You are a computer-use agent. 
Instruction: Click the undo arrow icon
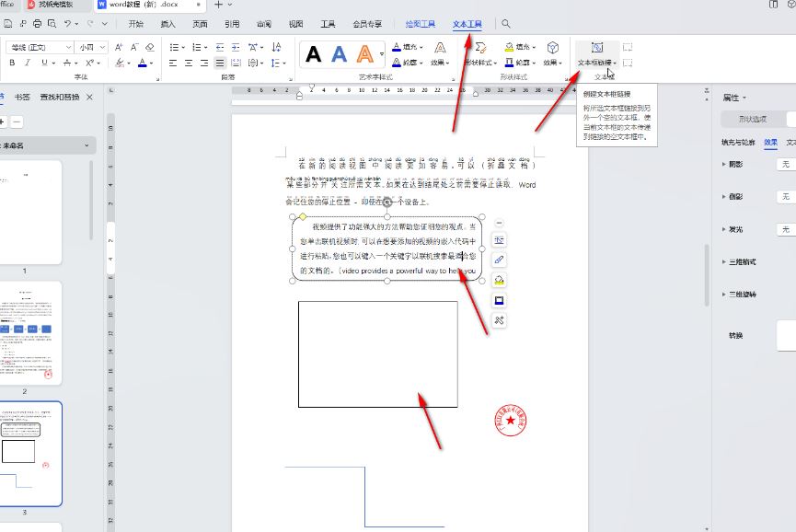click(67, 24)
